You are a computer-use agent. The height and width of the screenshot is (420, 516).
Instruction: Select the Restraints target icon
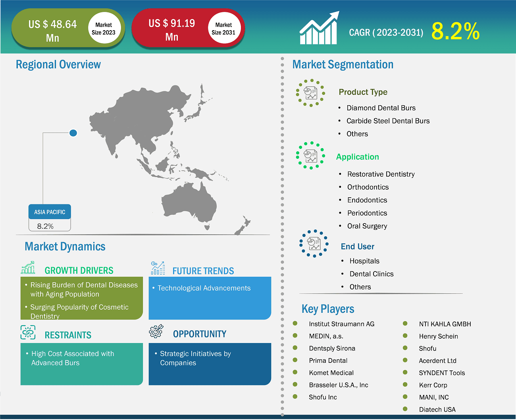[27, 331]
